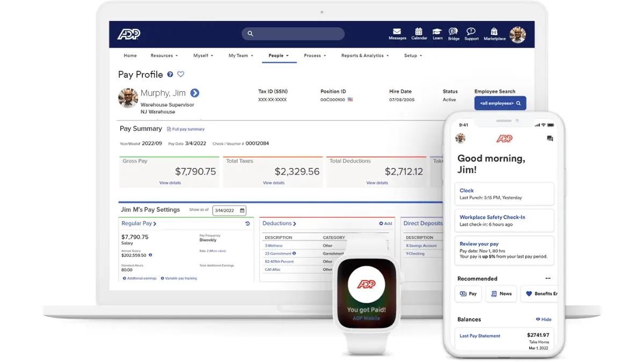Open the chat icon in the phone app

tap(550, 138)
